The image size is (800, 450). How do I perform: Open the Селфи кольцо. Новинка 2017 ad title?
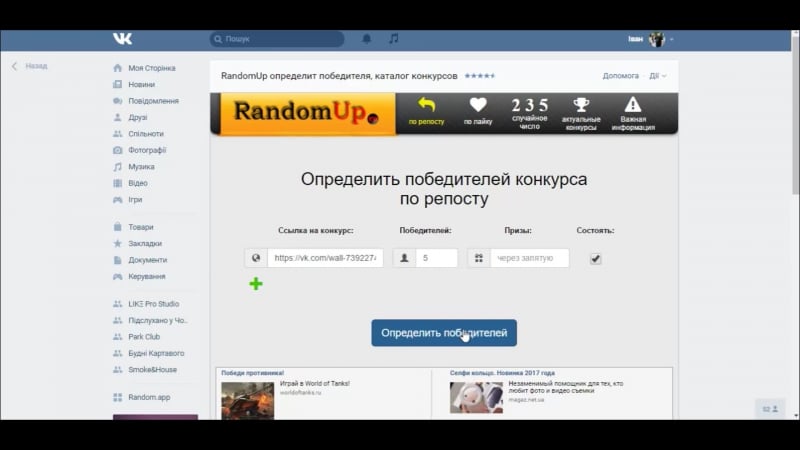(502, 373)
